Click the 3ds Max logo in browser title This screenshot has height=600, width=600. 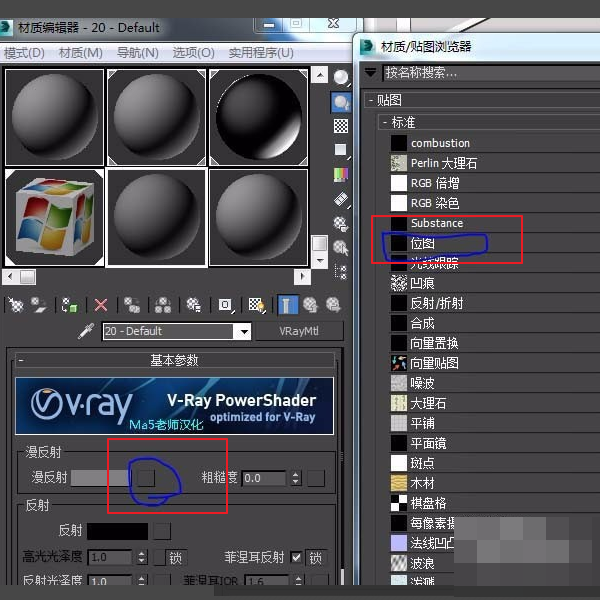(x=367, y=47)
